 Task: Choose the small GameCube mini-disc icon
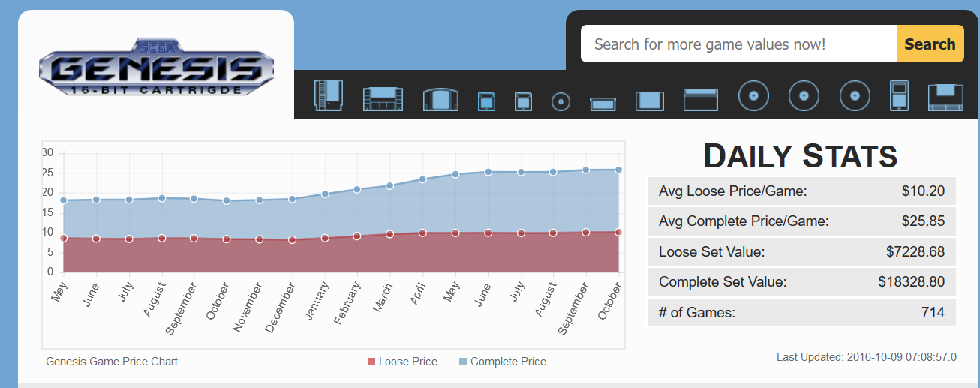(x=561, y=101)
